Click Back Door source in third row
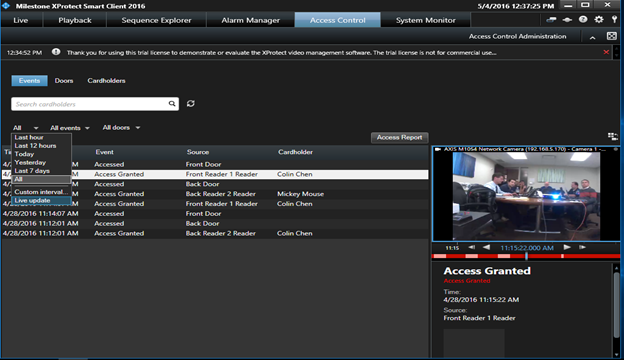 [x=202, y=184]
